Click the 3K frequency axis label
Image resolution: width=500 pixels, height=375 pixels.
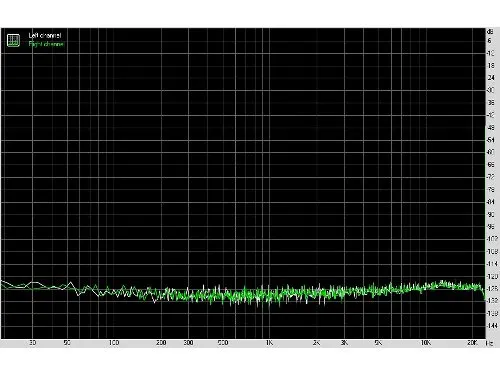coord(344,343)
